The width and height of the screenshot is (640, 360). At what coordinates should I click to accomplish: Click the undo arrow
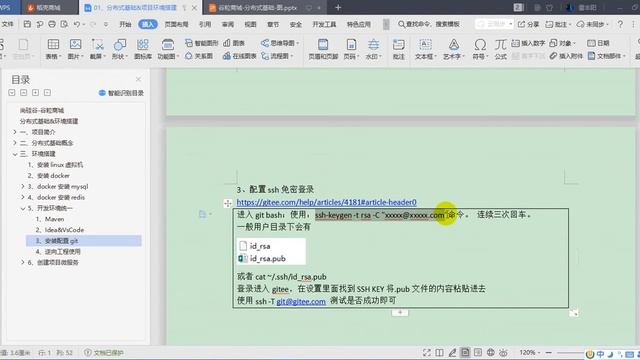click(x=77, y=24)
